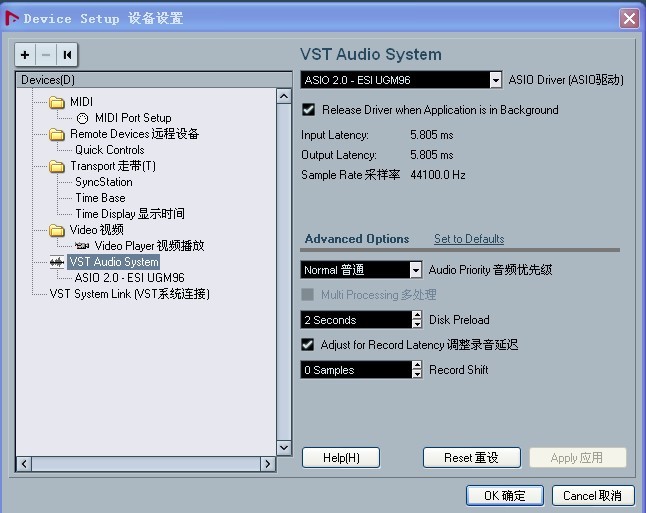Screen dimensions: 646x513
Task: Select the MIDI folder icon
Action: click(x=56, y=102)
